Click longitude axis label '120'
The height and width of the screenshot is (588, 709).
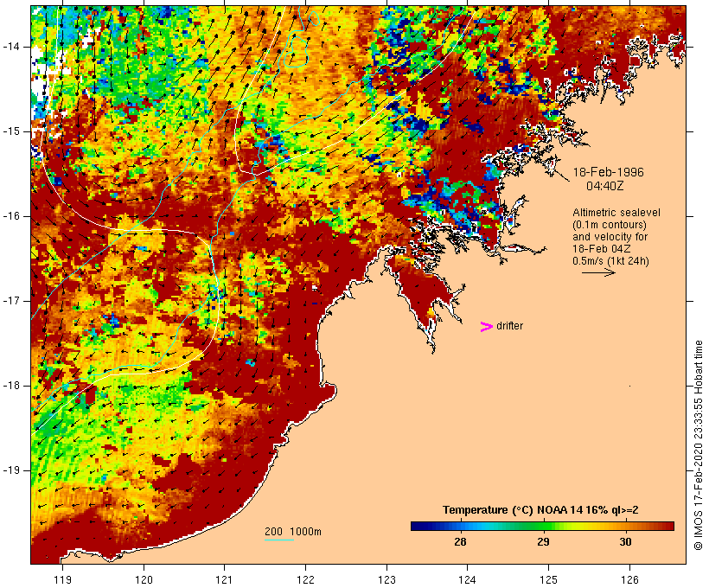[144, 580]
